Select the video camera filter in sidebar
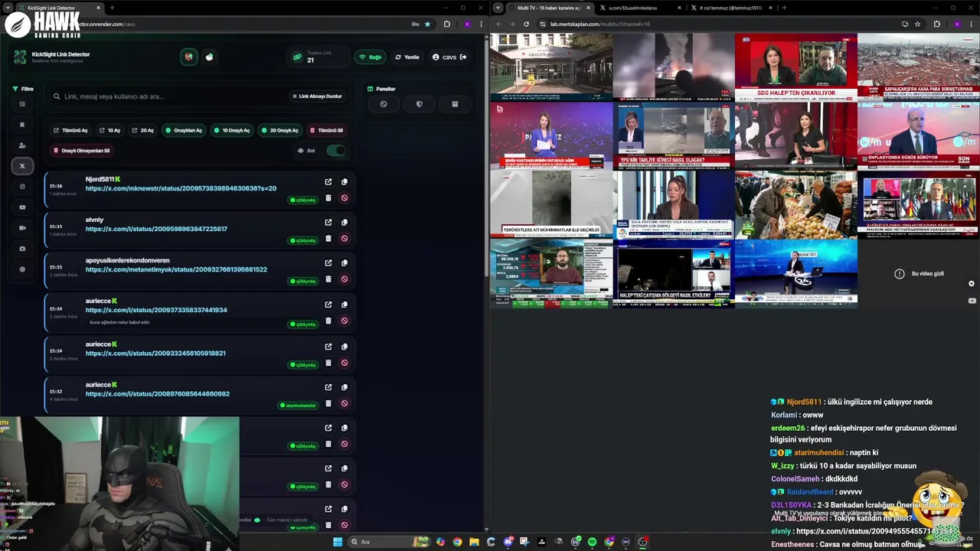980x551 pixels. [x=22, y=228]
